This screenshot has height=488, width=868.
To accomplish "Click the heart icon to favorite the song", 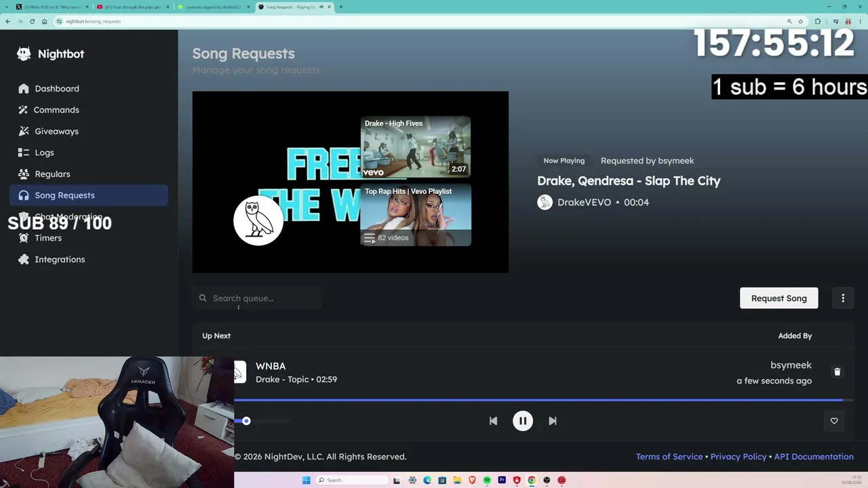I will point(834,421).
